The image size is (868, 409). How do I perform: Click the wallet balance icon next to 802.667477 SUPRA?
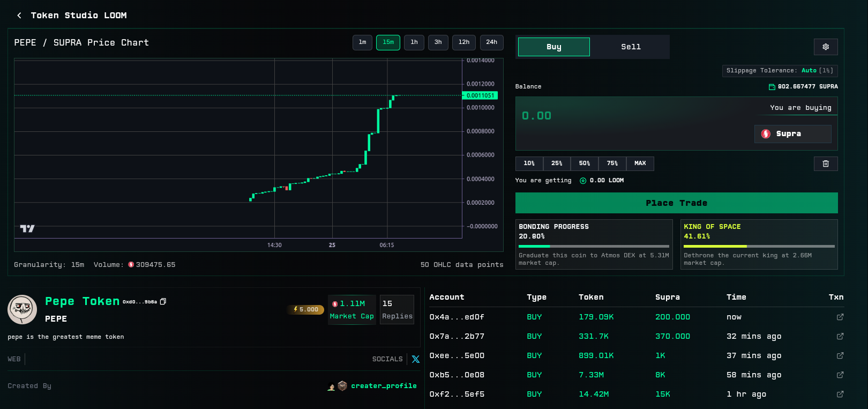(x=772, y=87)
